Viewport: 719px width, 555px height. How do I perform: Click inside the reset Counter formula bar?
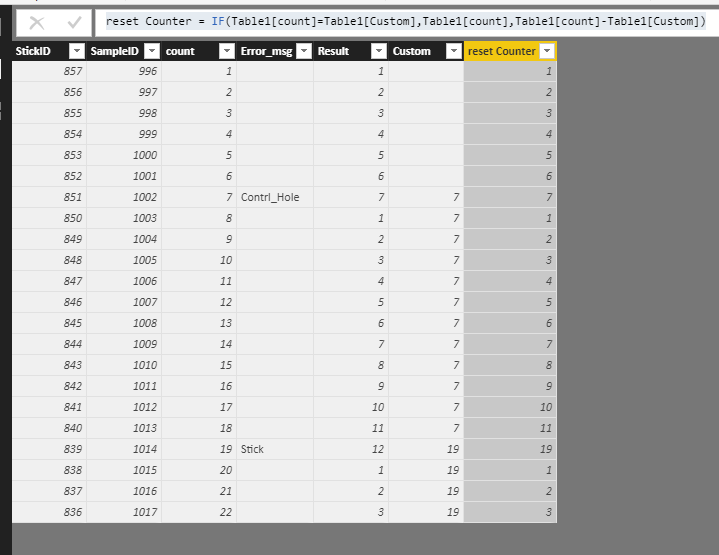tap(406, 22)
